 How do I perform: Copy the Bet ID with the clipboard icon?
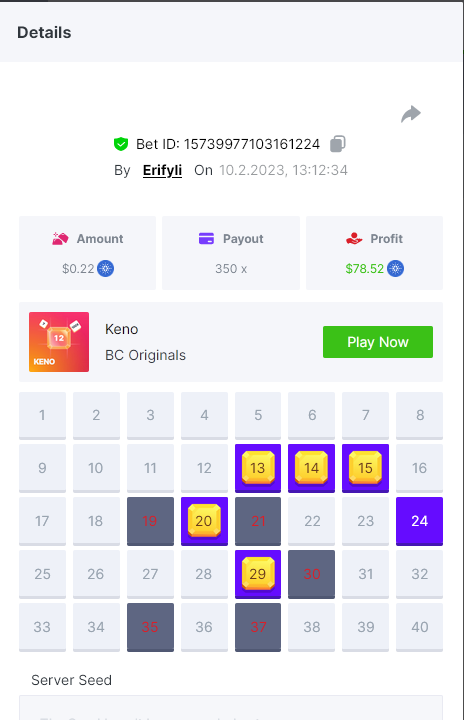[x=338, y=144]
